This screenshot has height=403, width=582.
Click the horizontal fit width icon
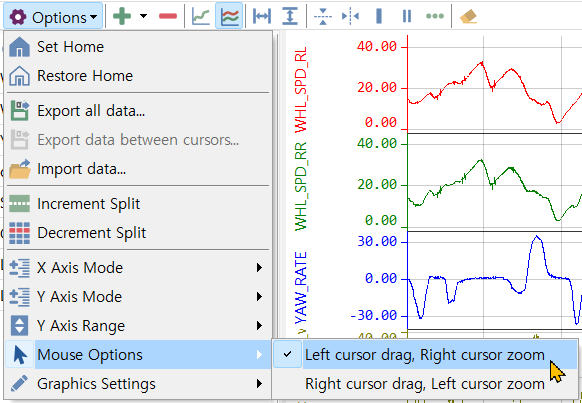point(262,17)
